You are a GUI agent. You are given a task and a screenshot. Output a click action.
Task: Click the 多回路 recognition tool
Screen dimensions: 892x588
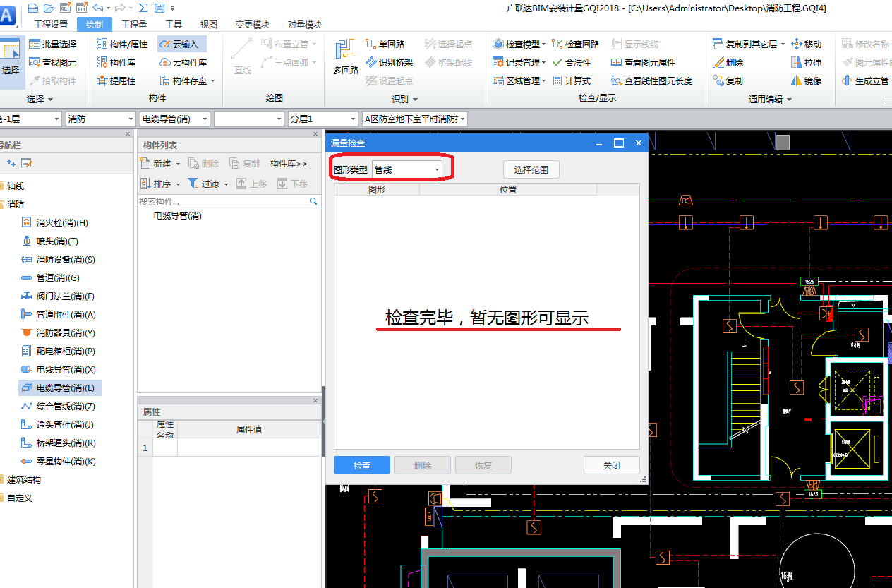click(x=345, y=56)
